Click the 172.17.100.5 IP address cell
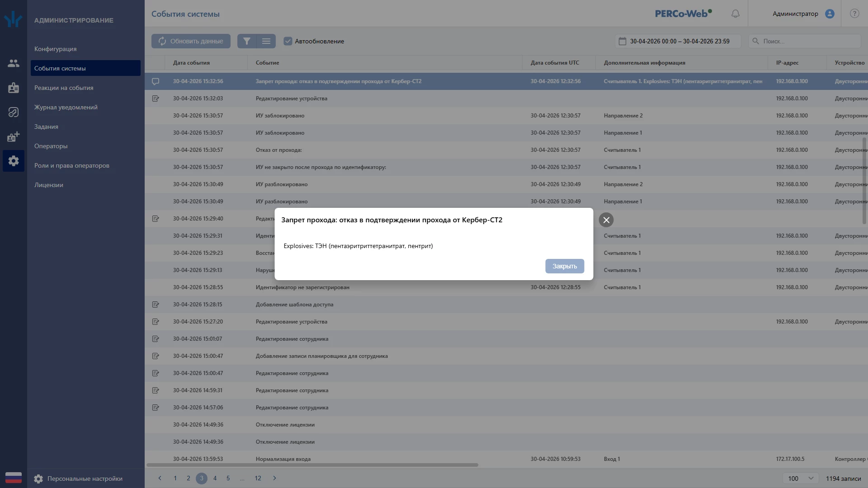Screen dimensions: 868x488 tap(790, 459)
